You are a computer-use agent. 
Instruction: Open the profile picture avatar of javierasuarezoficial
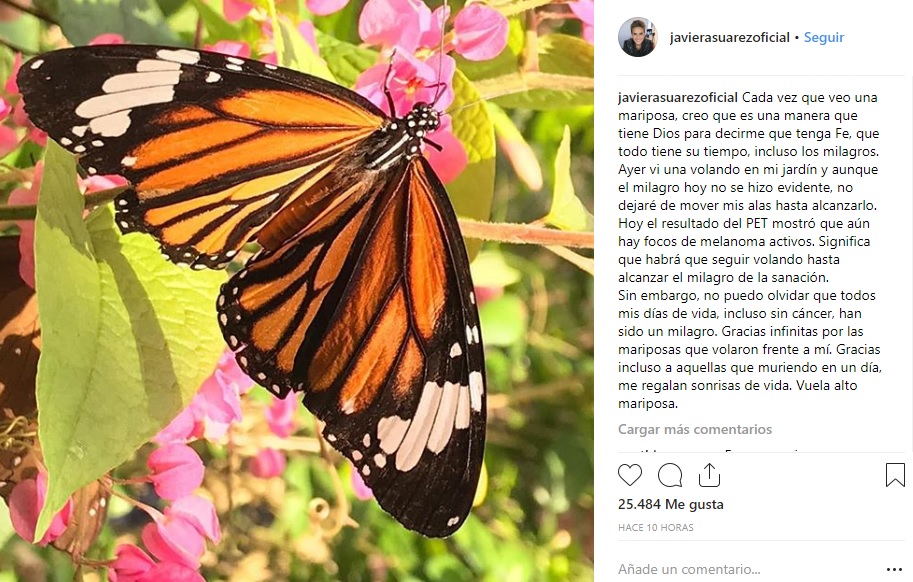[637, 37]
